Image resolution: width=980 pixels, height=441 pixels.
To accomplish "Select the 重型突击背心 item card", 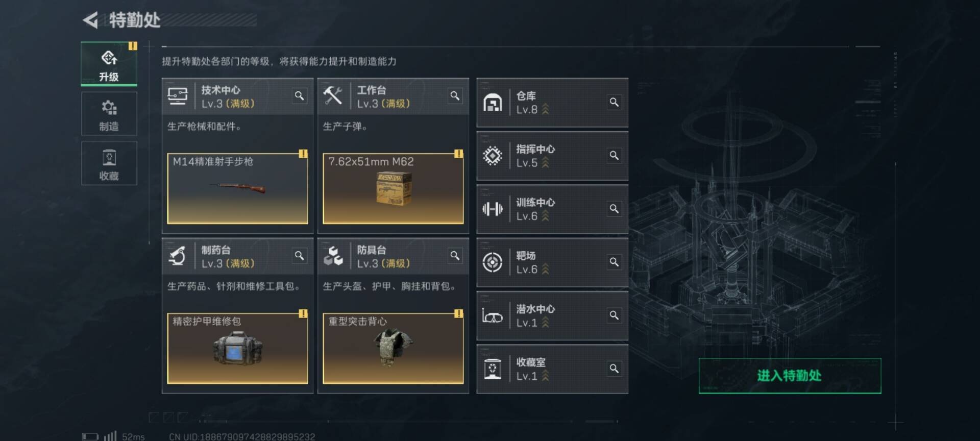I will point(393,348).
